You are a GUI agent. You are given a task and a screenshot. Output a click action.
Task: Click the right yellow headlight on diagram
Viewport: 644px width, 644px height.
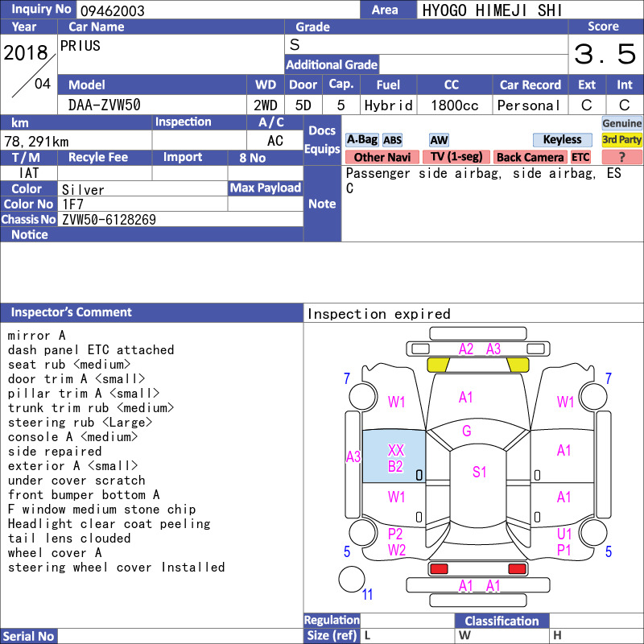[518, 365]
